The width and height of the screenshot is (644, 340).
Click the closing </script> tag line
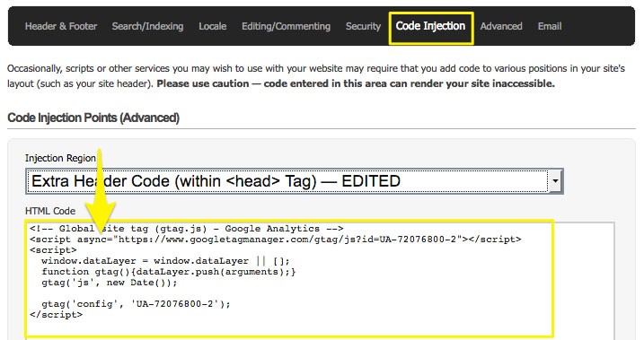(x=56, y=315)
